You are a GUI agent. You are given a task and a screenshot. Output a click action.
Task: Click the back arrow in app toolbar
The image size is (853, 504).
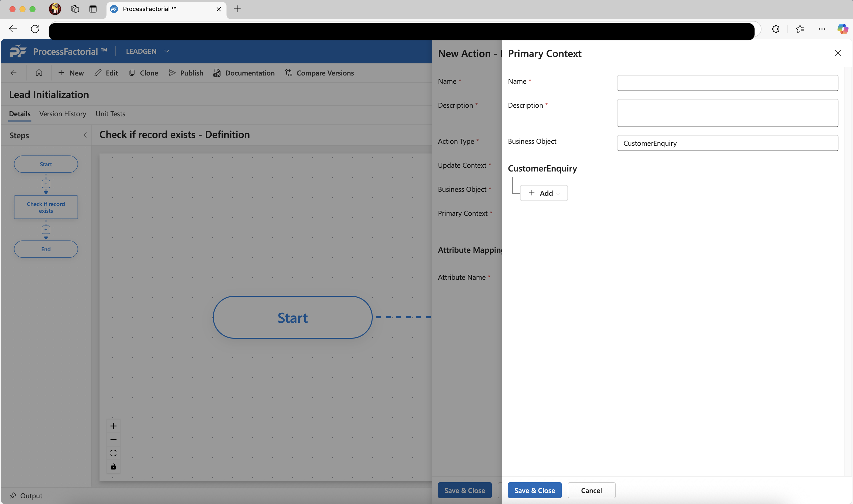(13, 73)
